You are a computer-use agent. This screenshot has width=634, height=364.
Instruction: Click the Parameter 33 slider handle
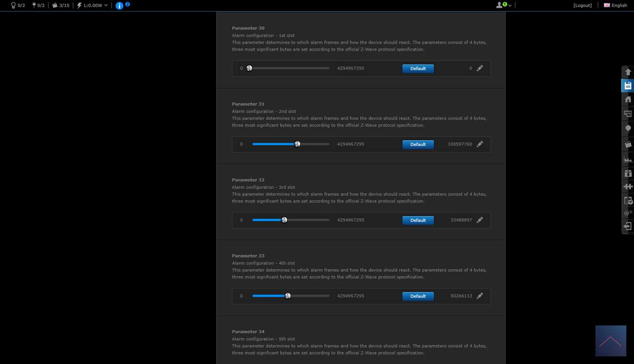(x=288, y=296)
